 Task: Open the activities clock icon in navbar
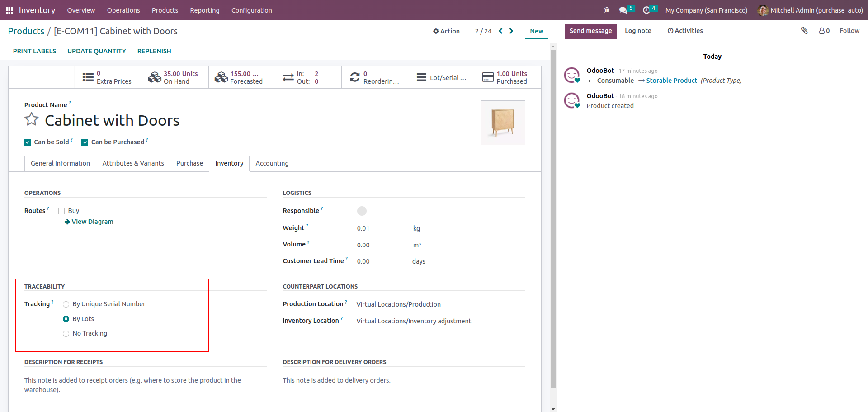click(646, 10)
